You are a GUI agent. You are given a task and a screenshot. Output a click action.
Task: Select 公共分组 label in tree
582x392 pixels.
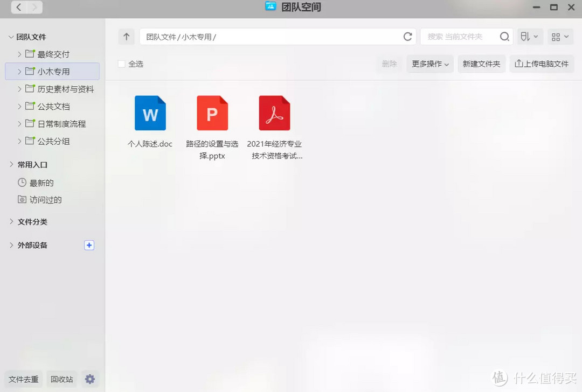pos(53,141)
